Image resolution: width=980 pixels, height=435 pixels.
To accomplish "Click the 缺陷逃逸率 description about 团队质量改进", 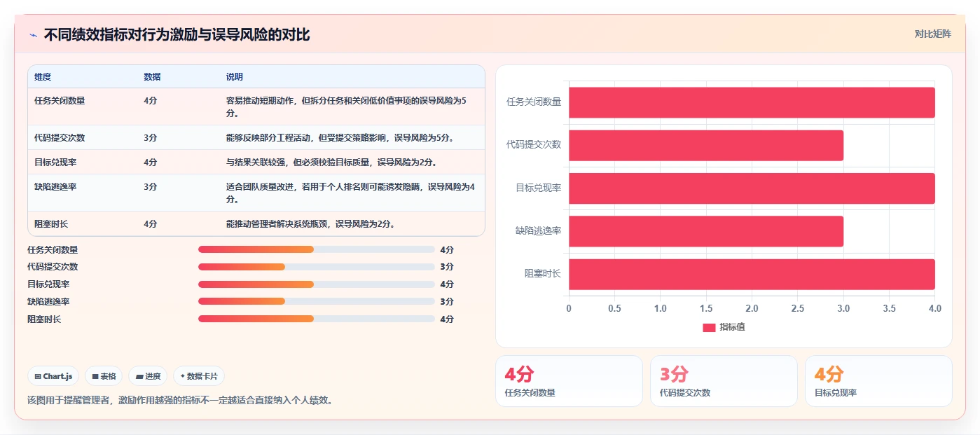I will pos(350,193).
